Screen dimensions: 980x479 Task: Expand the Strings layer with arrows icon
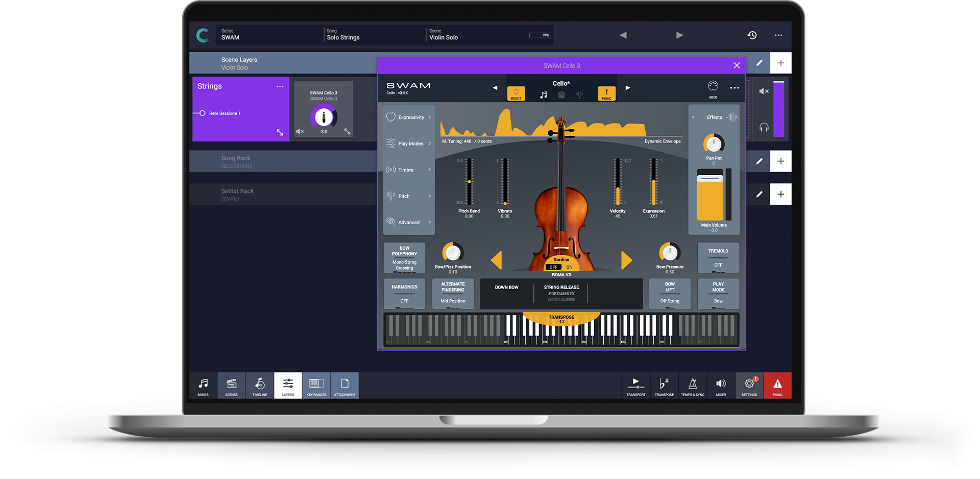click(280, 132)
